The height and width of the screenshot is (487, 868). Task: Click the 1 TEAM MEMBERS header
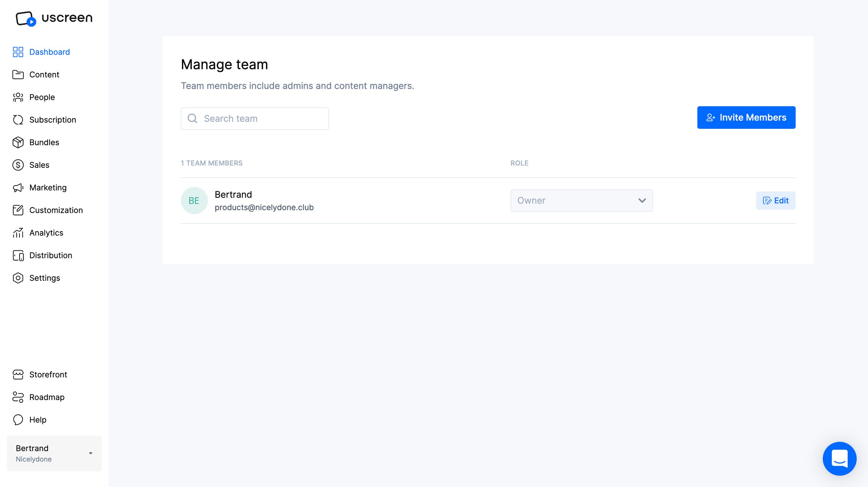212,163
